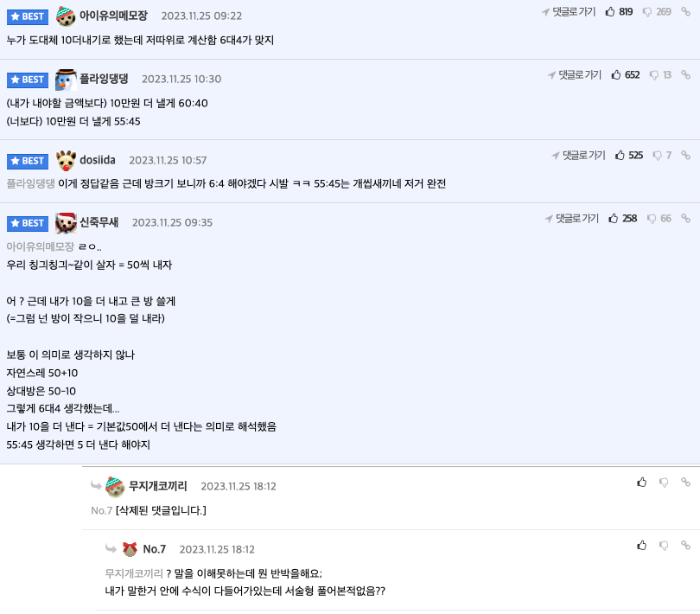Like 플라잉댕댕's comment with thumbs up
This screenshot has height=614, width=700.
pos(616,75)
